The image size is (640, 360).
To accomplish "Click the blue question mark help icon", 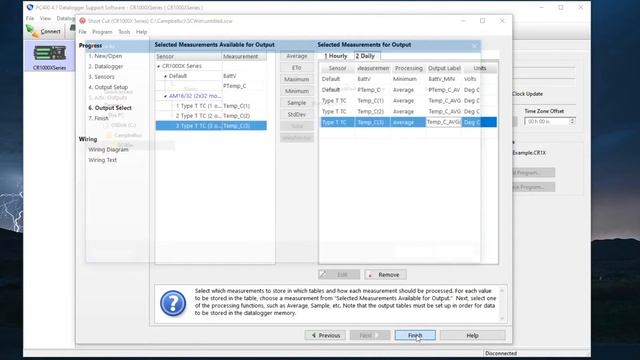I will [x=173, y=303].
